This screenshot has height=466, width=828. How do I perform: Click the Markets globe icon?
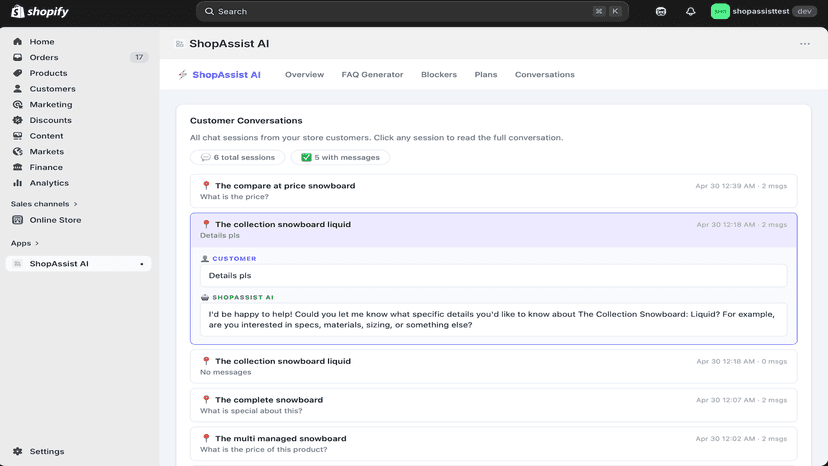(17, 152)
